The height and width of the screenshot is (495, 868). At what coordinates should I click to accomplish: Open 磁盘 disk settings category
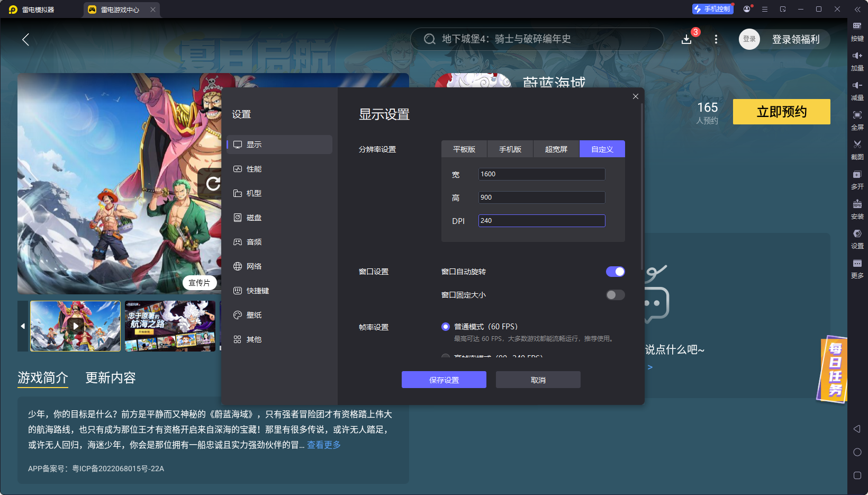pos(279,218)
